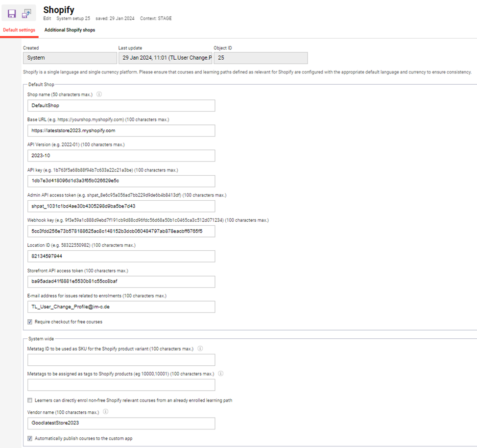
Task: Enable learners directly enrol non-free courses checkbox
Action: point(30,401)
